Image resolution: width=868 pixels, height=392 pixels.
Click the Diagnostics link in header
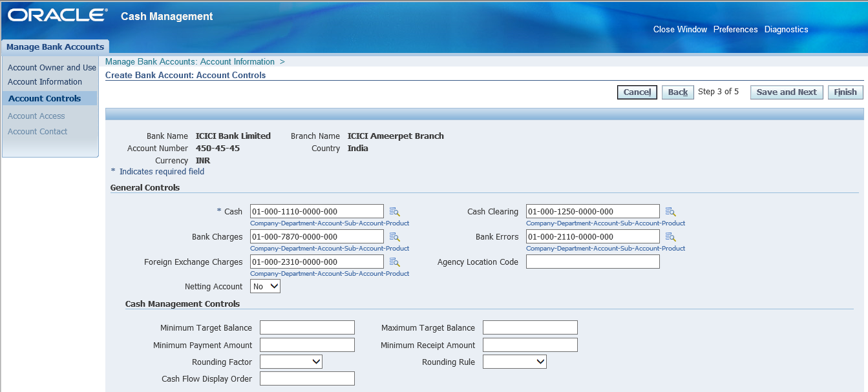786,29
